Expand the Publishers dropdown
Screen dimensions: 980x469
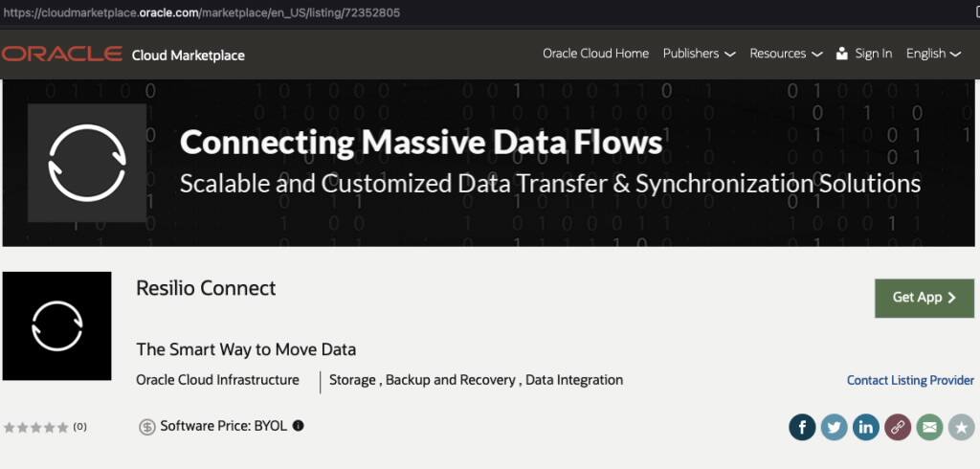coord(699,54)
